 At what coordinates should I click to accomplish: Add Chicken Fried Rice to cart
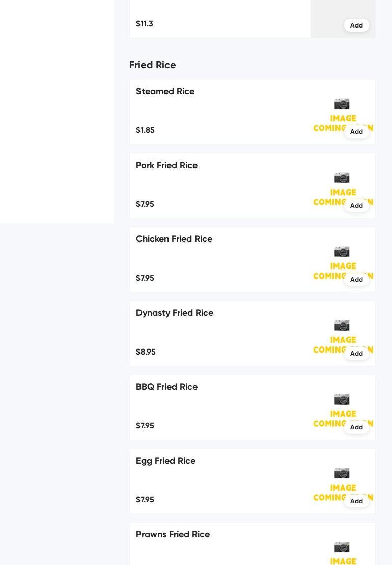click(356, 280)
